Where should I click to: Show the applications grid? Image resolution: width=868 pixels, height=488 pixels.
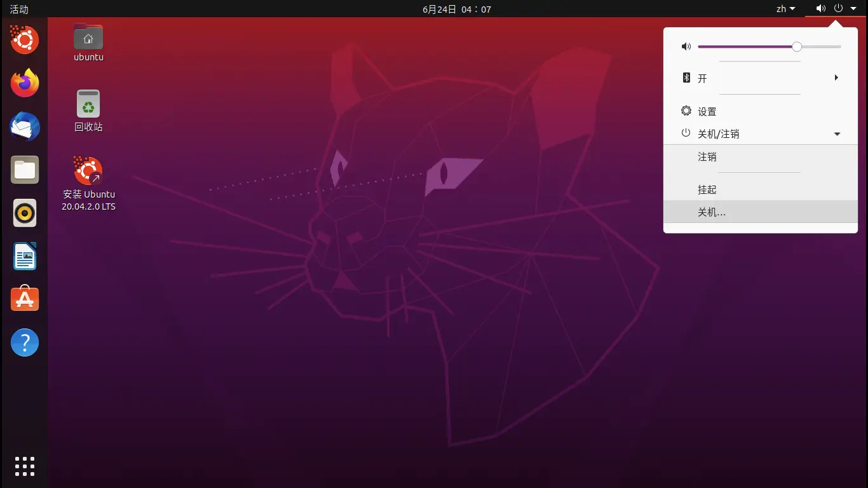25,466
